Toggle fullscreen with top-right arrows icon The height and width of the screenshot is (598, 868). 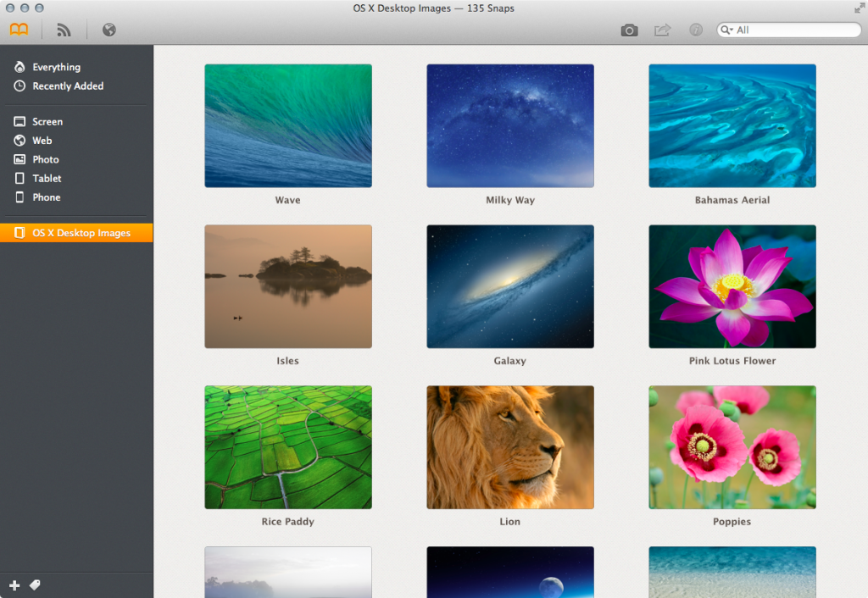coord(859,8)
